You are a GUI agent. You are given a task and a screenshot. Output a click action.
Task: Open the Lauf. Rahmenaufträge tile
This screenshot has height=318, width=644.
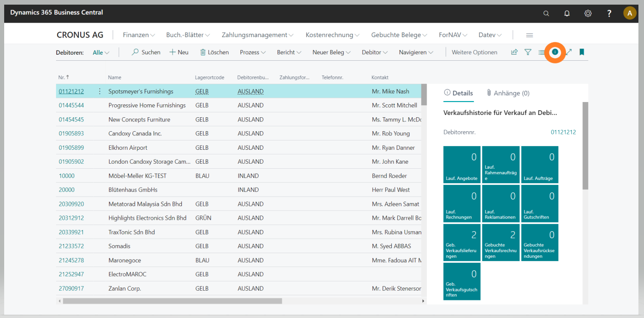pyautogui.click(x=501, y=165)
